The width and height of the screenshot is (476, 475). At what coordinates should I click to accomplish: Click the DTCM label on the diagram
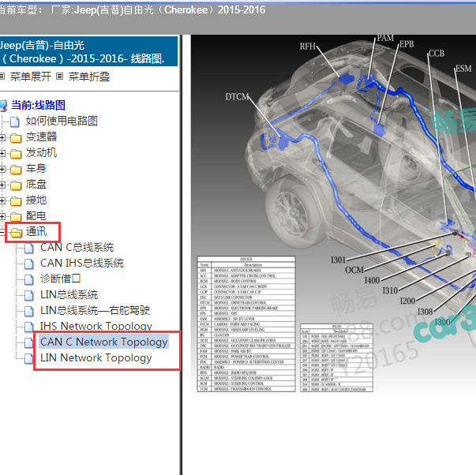(237, 97)
